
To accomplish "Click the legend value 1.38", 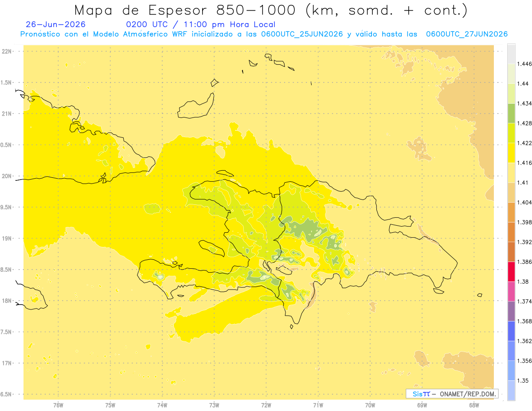I will [x=523, y=282].
